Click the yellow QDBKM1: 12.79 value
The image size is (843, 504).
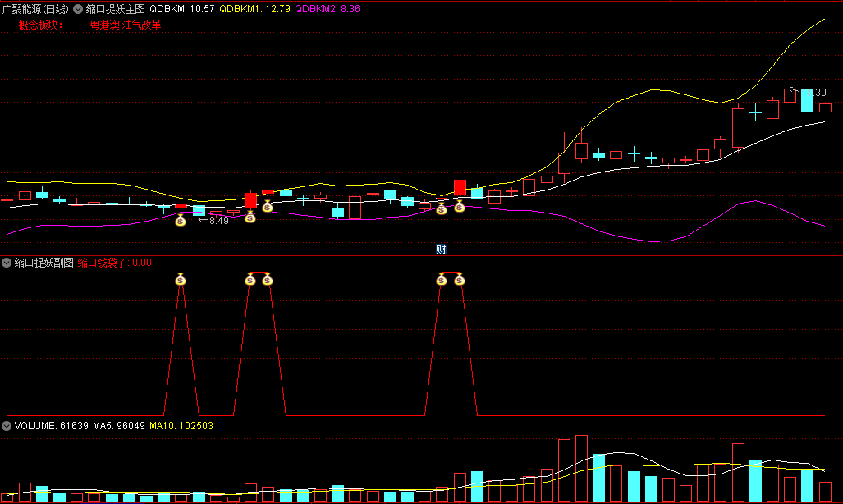coord(254,9)
